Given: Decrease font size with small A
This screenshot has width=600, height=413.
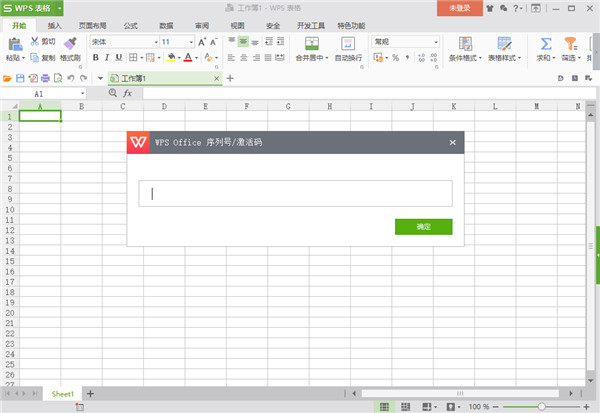Looking at the screenshot, I should tap(214, 42).
